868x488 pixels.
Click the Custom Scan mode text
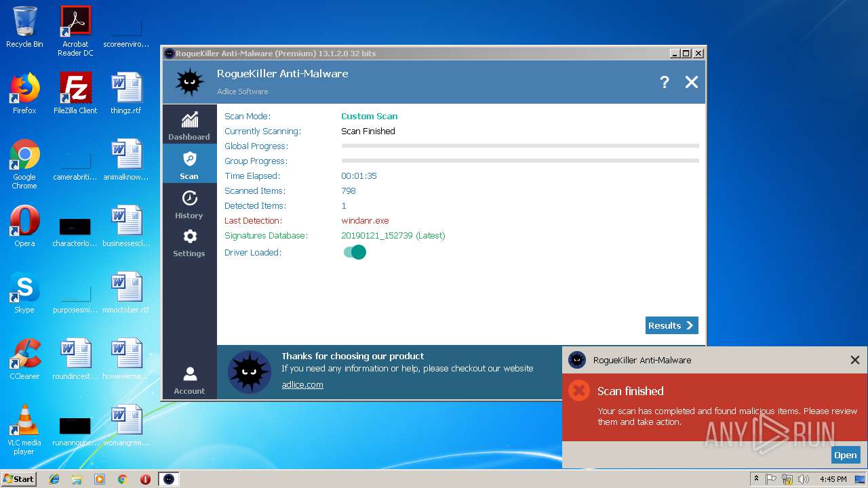[369, 116]
